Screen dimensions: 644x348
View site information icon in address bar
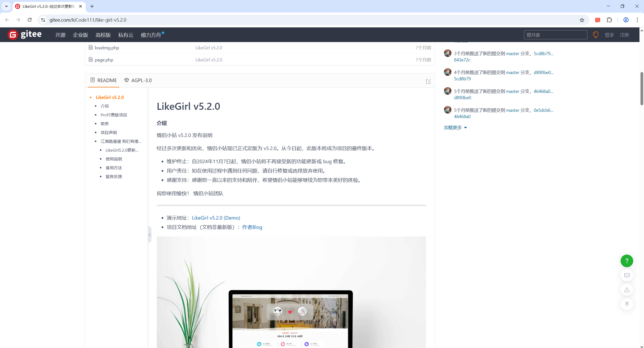click(x=43, y=20)
